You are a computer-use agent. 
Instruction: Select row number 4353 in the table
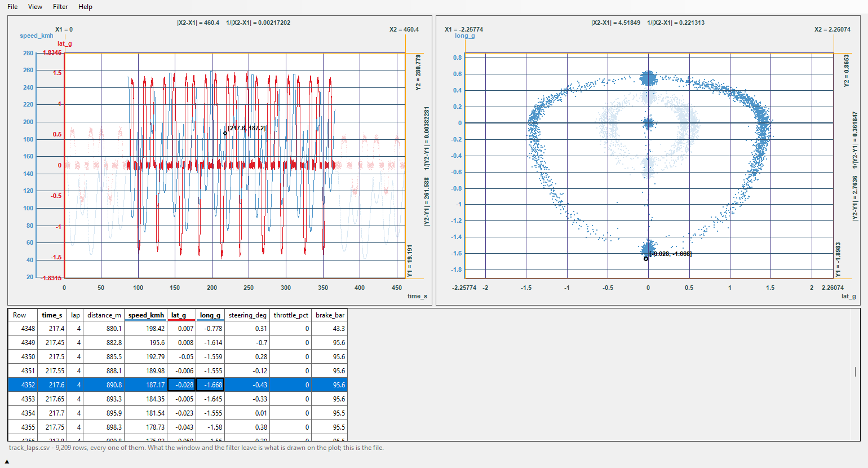tap(23, 399)
